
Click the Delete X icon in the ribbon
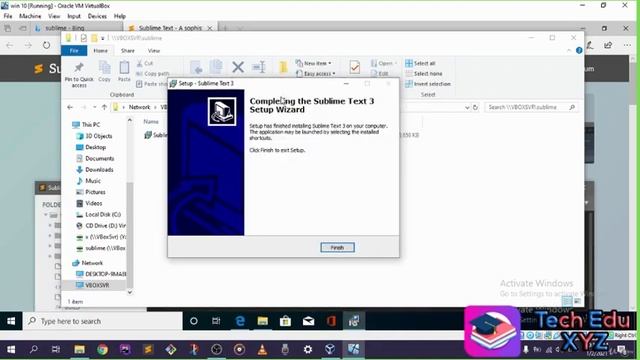(238, 67)
